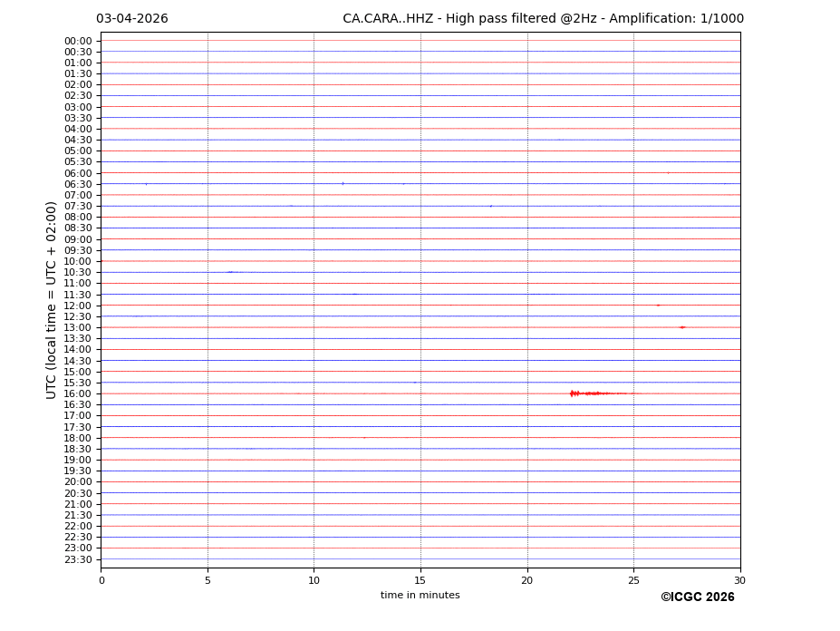
Task: Click the 03-04-2026 date label
Action: [x=132, y=19]
